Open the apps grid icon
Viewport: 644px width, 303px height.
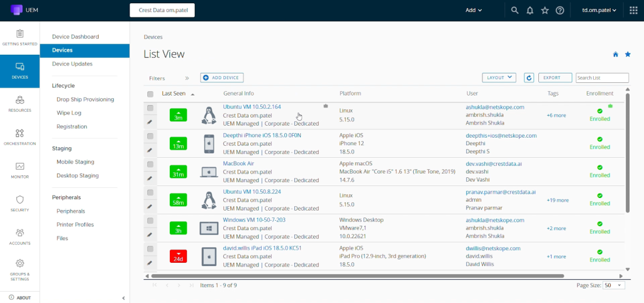click(x=633, y=10)
